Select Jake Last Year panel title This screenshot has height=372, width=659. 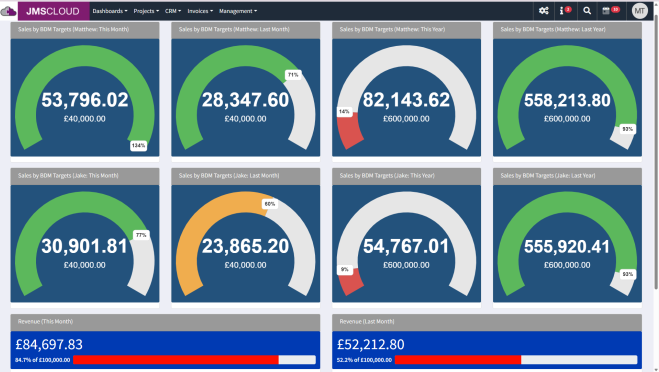[x=548, y=176]
